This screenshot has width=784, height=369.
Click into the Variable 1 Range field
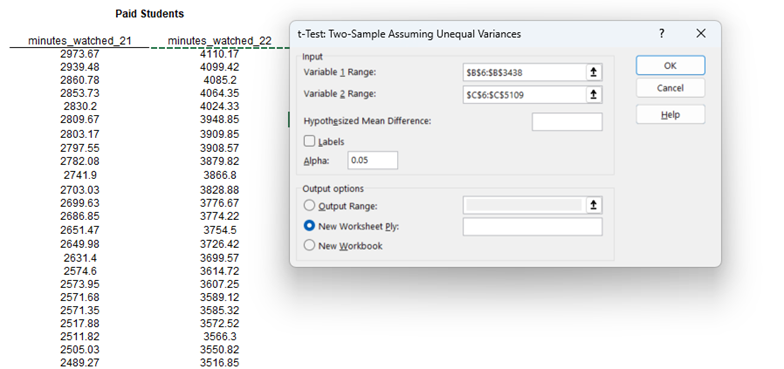524,72
